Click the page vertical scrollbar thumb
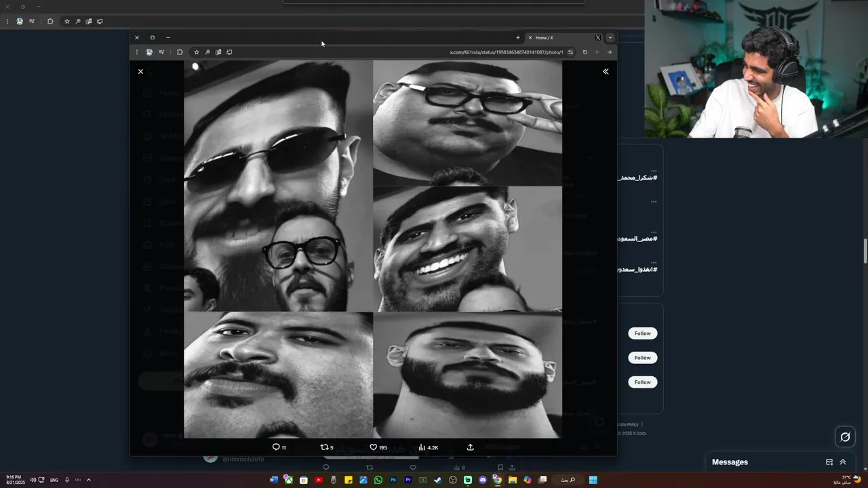 click(865, 251)
